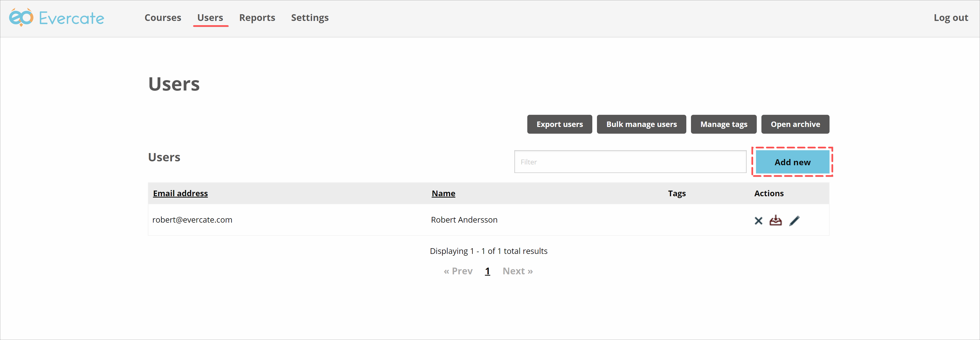
Task: Go to previous page with Prev
Action: tap(458, 271)
